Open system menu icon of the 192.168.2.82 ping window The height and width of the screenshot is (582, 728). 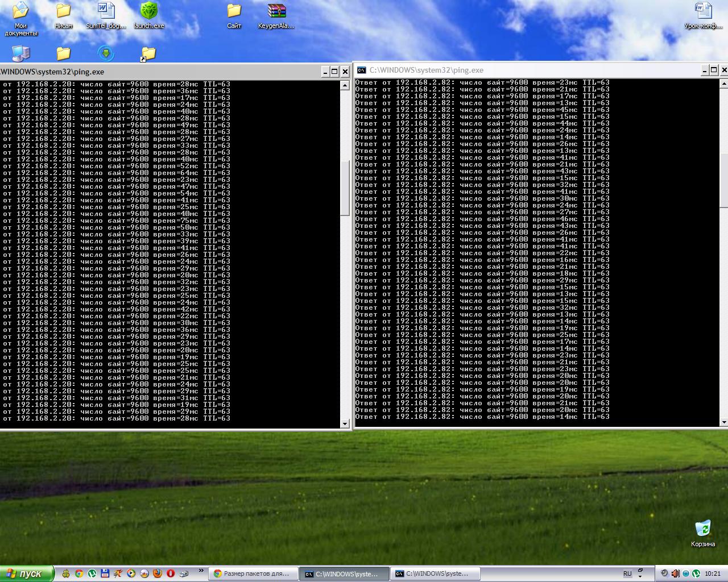pyautogui.click(x=361, y=70)
